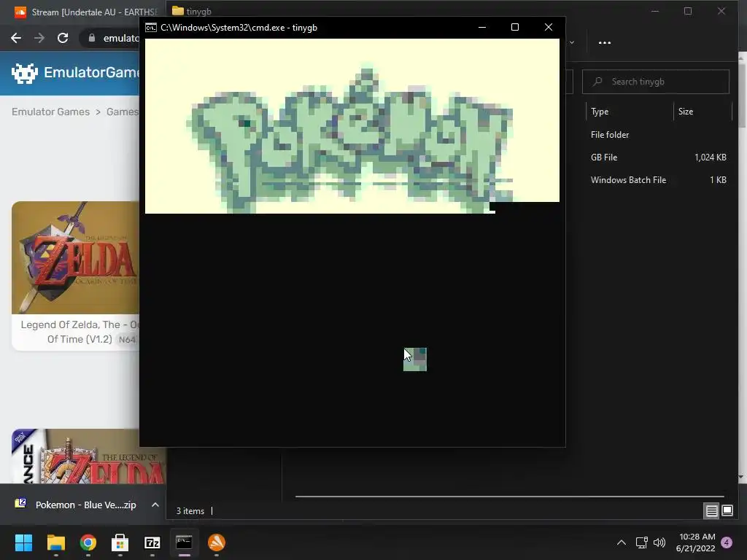Sort by the Type column header
Screen dimensions: 747x560
[600, 112]
